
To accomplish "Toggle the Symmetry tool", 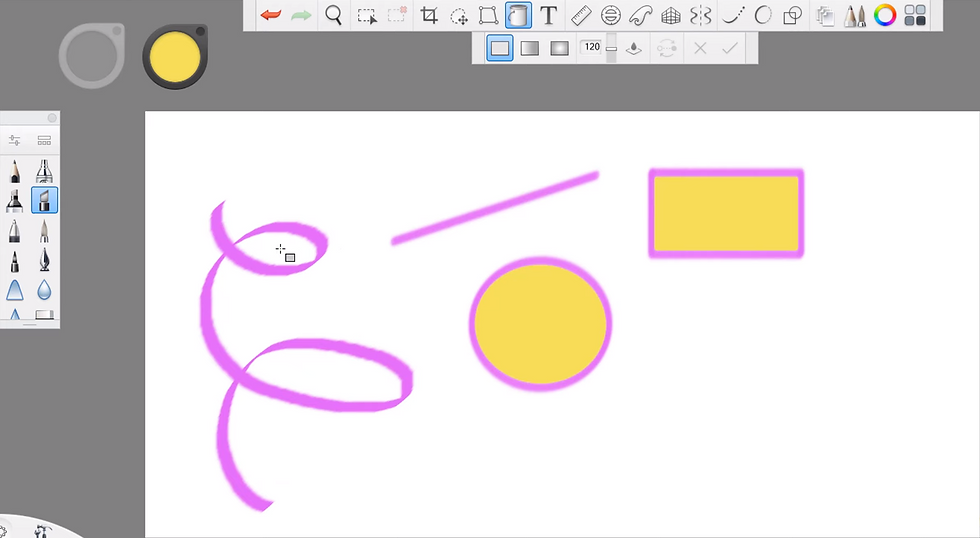I will [701, 15].
